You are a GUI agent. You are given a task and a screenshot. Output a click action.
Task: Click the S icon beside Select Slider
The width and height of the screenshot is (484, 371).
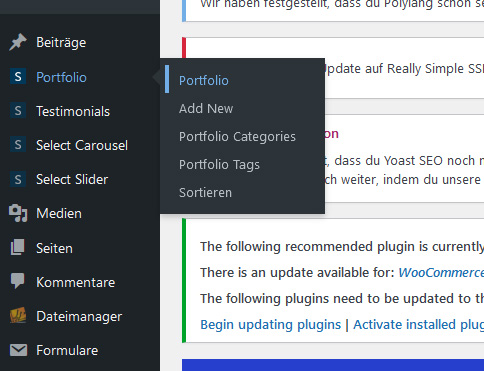click(18, 179)
